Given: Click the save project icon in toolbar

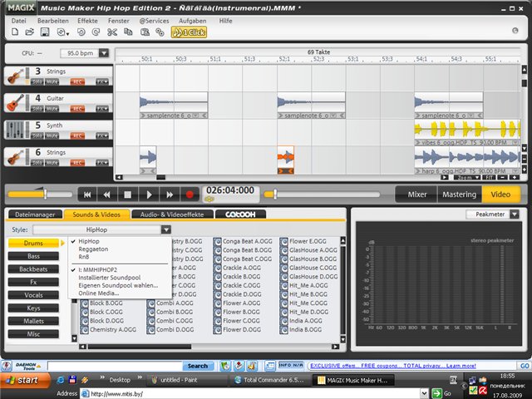Looking at the screenshot, I should pyautogui.click(x=46, y=32).
